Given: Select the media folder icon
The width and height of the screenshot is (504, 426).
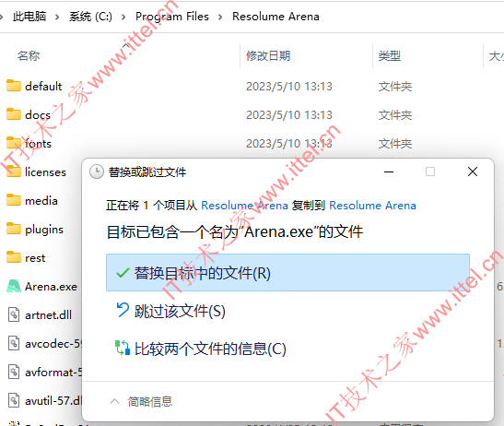Looking at the screenshot, I should (x=14, y=200).
